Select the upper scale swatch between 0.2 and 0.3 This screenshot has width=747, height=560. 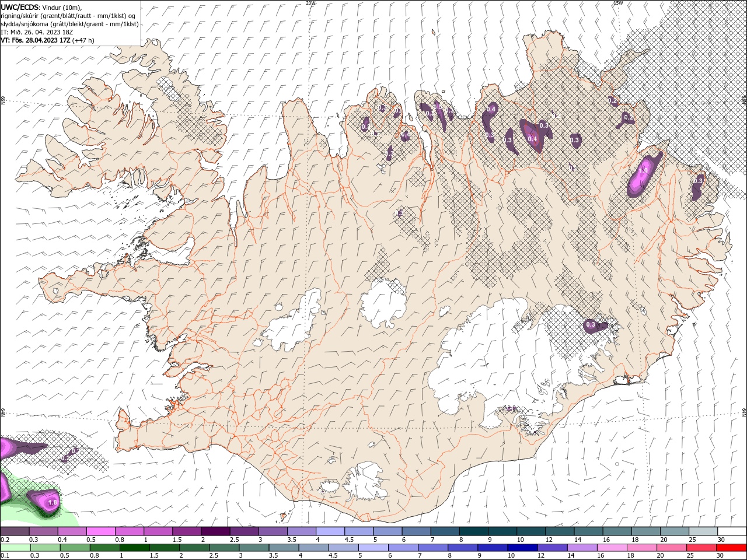pos(15,531)
